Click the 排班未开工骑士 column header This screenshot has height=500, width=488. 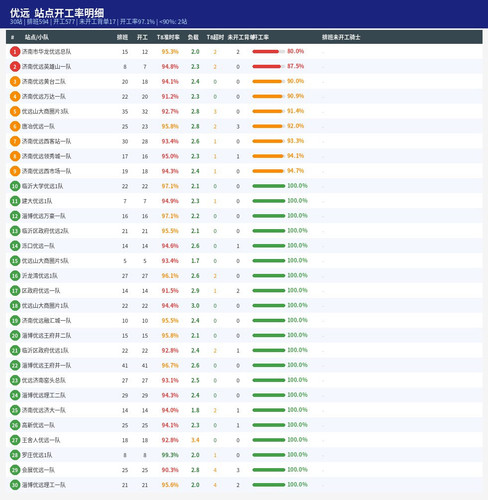tap(341, 37)
